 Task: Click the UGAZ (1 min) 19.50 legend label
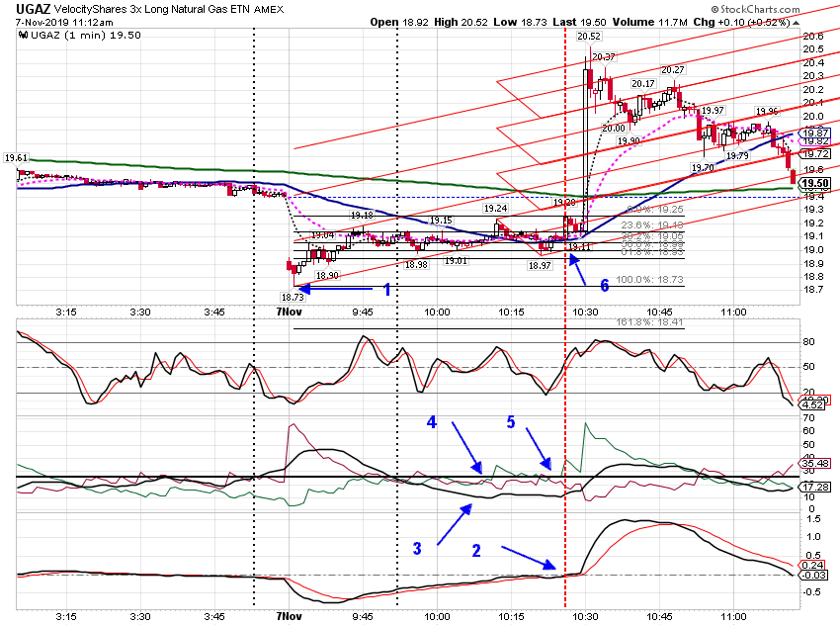tap(86, 36)
